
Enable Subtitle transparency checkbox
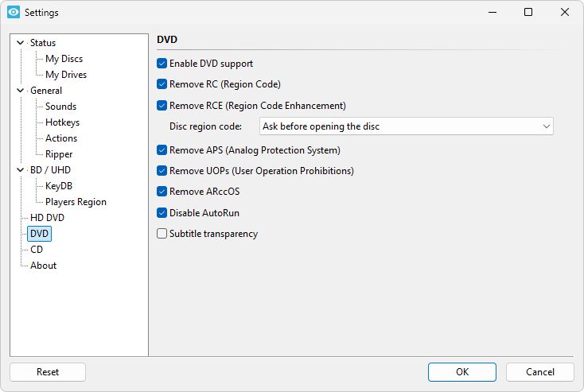click(162, 234)
